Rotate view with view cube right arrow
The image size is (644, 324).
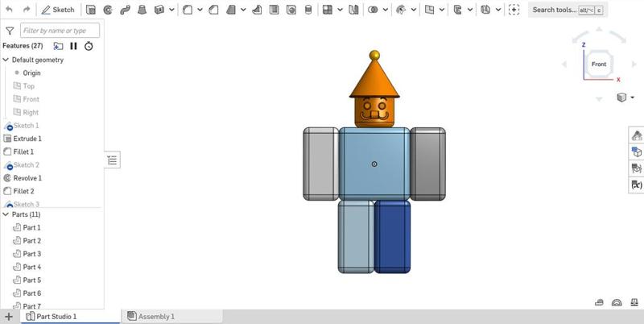click(634, 64)
